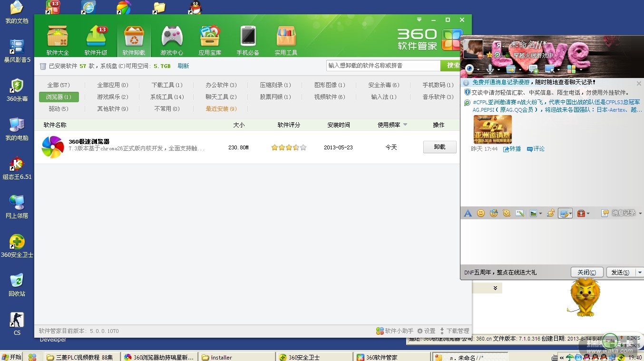Viewport: 644px width, 361px height.
Task: Open the 亚洲邀请赛 thumbnail image in QQ
Action: pos(492,129)
